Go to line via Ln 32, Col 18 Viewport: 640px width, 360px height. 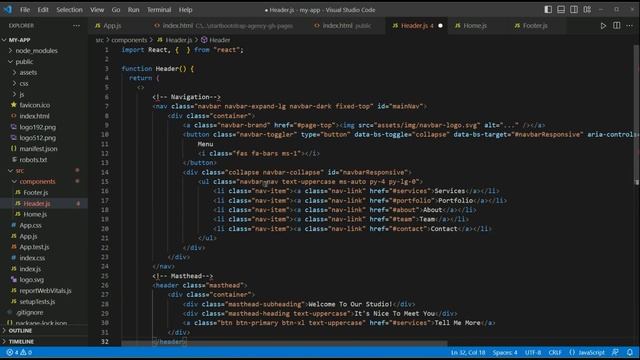(468, 352)
